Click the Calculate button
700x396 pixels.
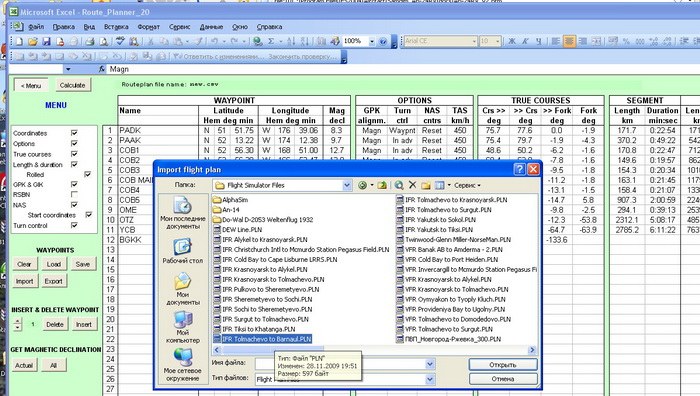[x=72, y=85]
